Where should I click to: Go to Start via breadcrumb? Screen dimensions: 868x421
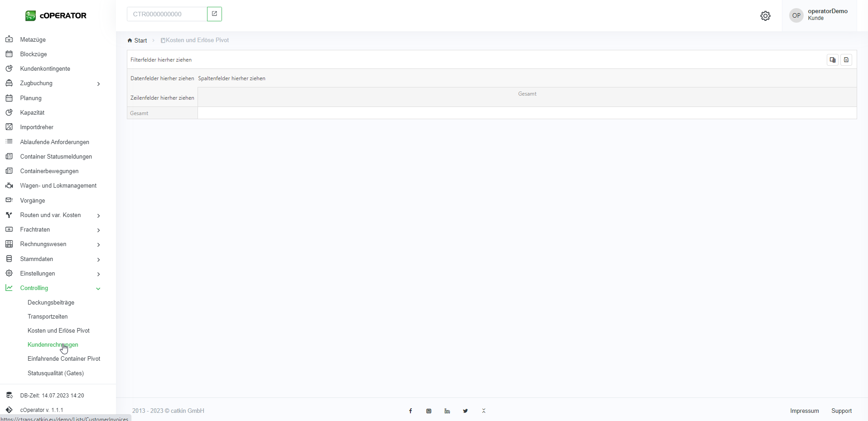pos(140,40)
